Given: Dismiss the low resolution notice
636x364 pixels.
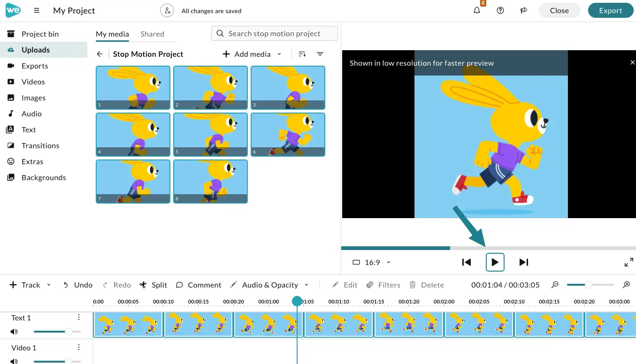Looking at the screenshot, I should [x=632, y=62].
